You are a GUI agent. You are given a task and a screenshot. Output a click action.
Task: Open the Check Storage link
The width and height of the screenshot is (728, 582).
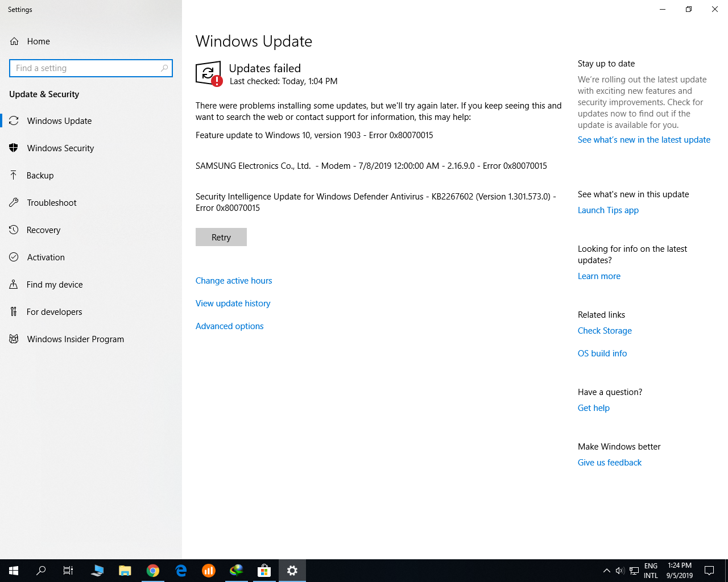(x=605, y=331)
